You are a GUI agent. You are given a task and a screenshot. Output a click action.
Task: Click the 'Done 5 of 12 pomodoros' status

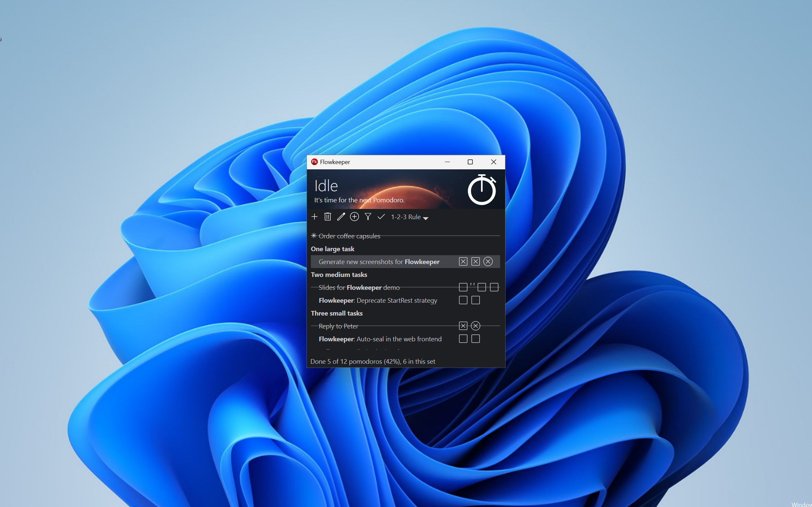pyautogui.click(x=373, y=361)
